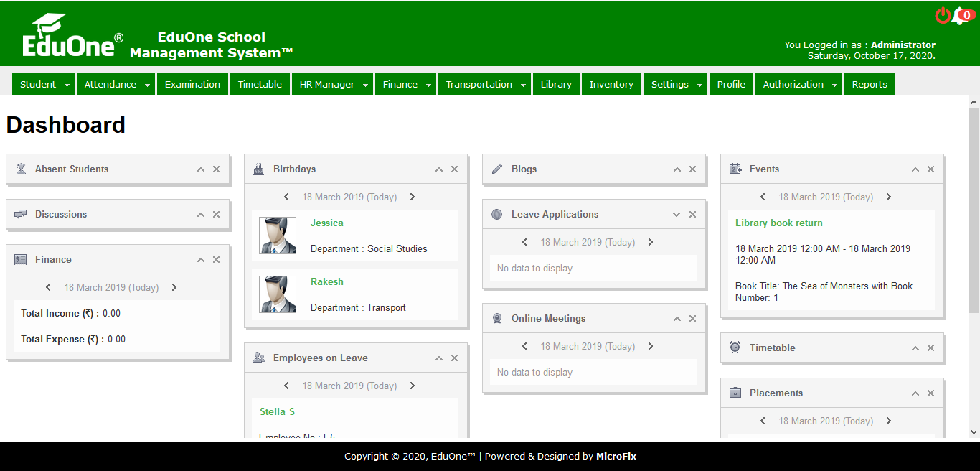The height and width of the screenshot is (471, 980).
Task: Open the Library menu
Action: (x=556, y=85)
